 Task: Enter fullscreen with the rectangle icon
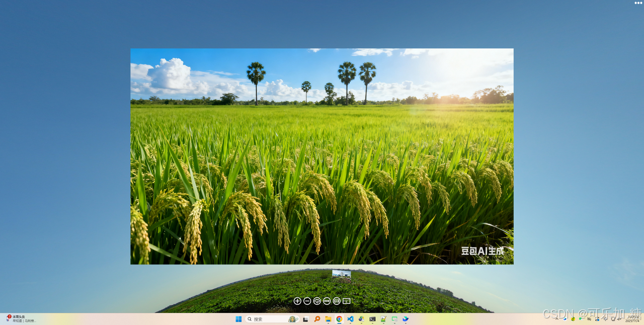click(x=346, y=301)
